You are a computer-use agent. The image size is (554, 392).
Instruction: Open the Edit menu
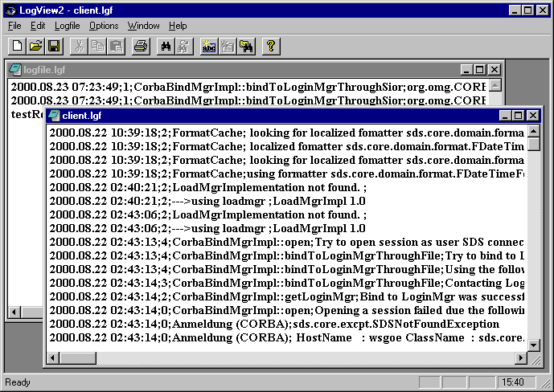(x=38, y=26)
